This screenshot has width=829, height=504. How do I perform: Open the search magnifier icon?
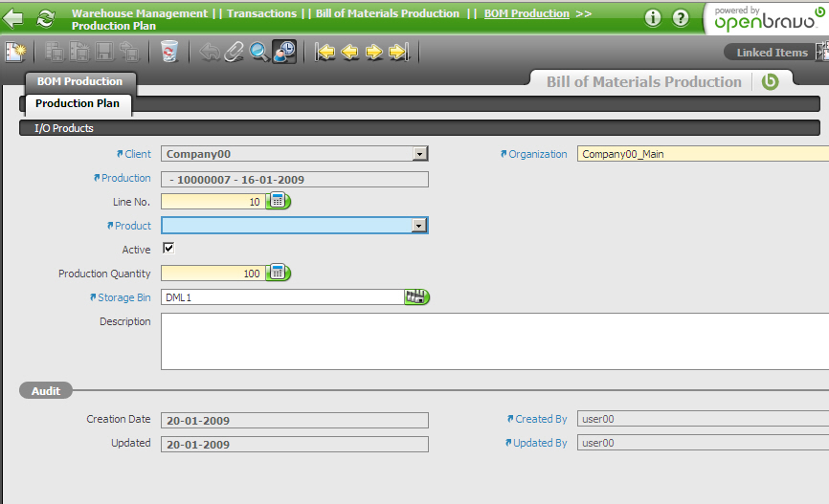pyautogui.click(x=259, y=52)
